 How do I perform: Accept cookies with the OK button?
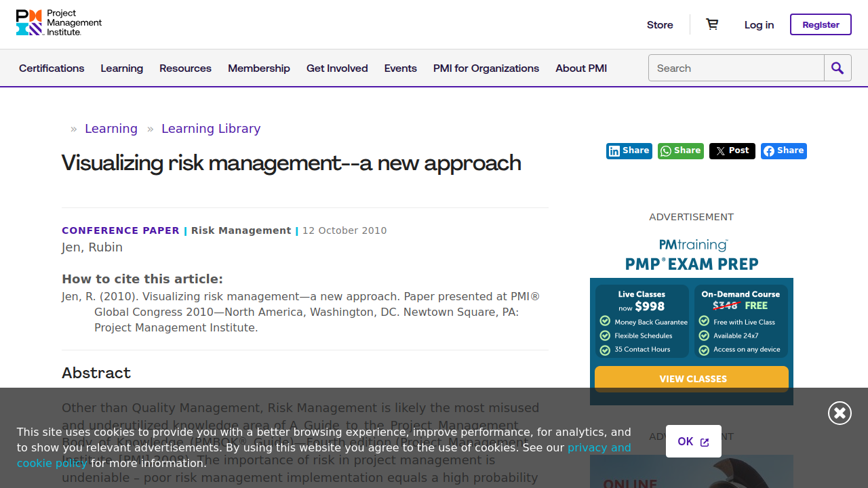click(694, 441)
